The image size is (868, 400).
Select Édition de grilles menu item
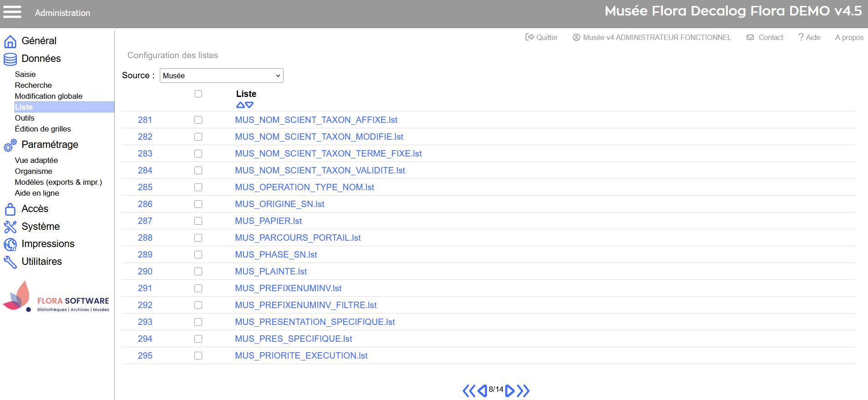(43, 129)
